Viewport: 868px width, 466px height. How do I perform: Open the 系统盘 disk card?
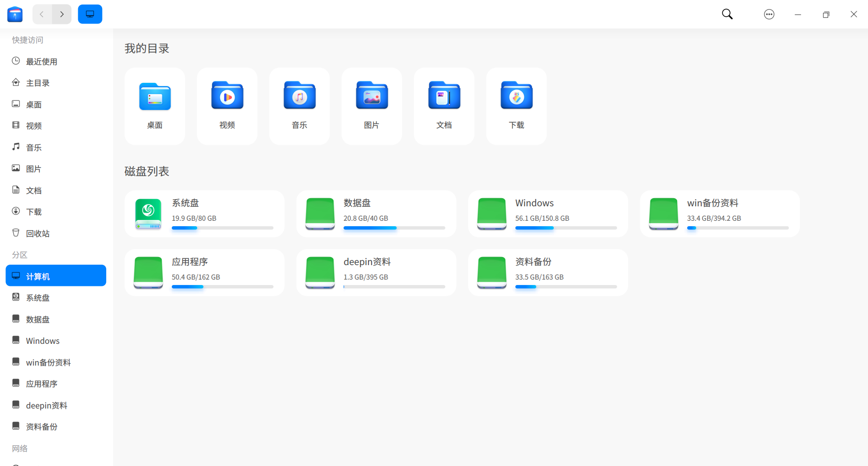[204, 214]
